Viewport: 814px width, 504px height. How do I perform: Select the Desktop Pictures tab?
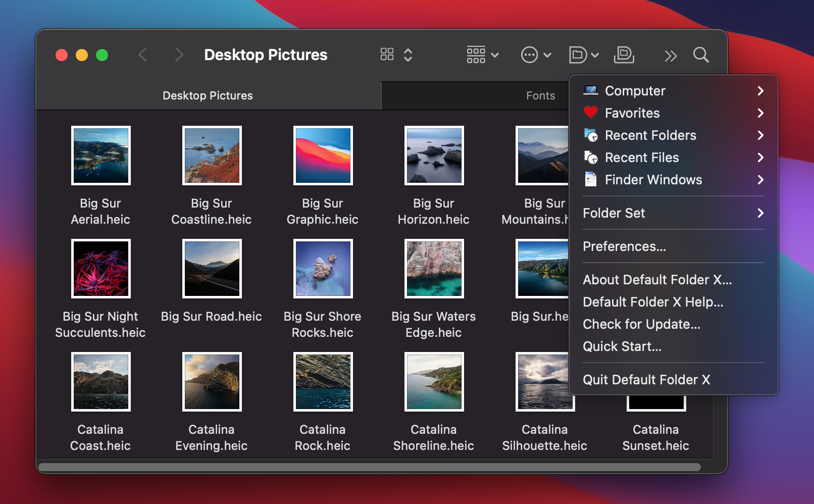pyautogui.click(x=208, y=95)
